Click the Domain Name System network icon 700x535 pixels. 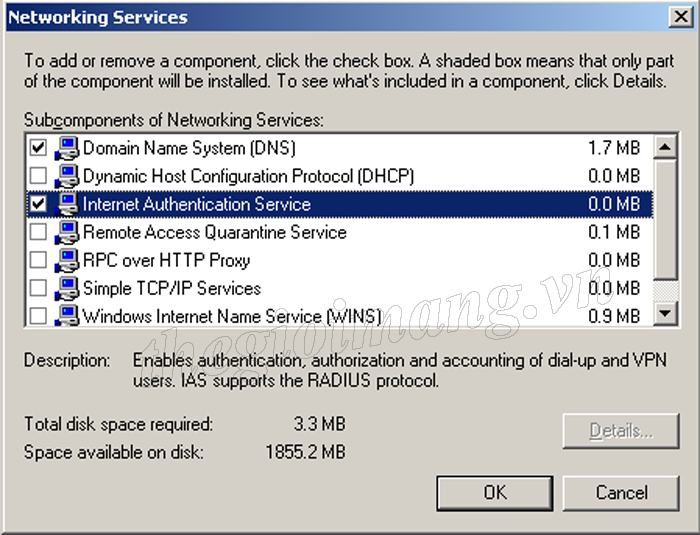67,148
